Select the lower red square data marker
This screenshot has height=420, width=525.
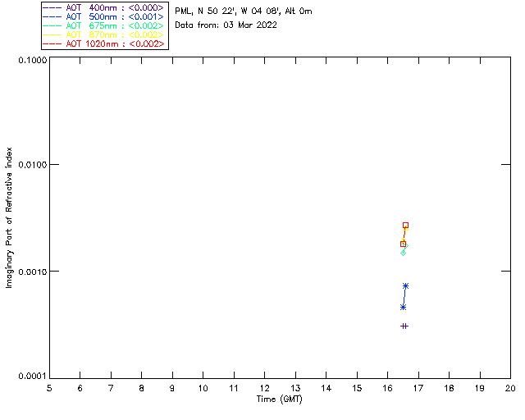403,244
